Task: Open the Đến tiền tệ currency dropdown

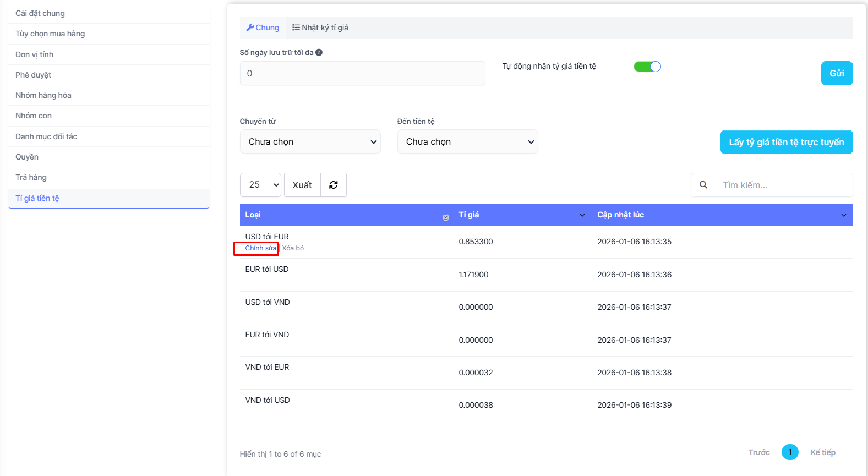Action: click(x=467, y=142)
